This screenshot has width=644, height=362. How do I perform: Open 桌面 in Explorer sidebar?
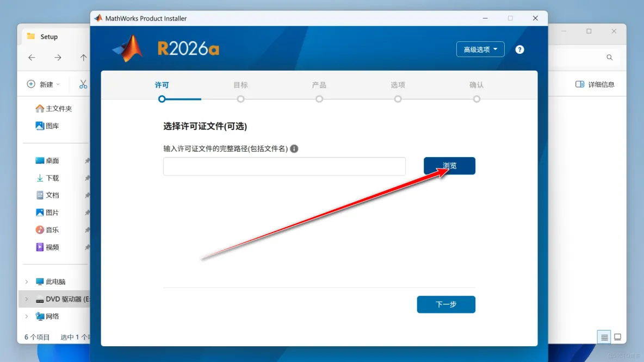tap(47, 160)
